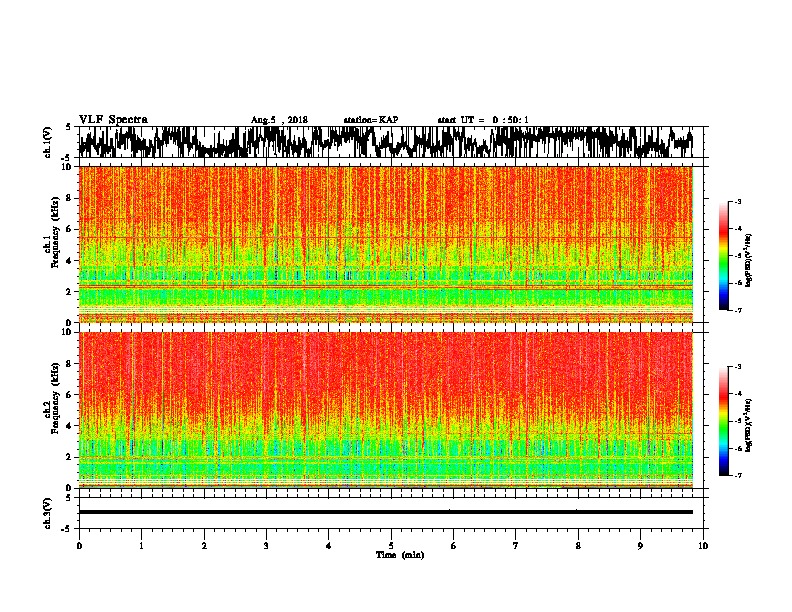The width and height of the screenshot is (792, 612).
Task: Click time axis tick label "2"
Action: point(204,546)
